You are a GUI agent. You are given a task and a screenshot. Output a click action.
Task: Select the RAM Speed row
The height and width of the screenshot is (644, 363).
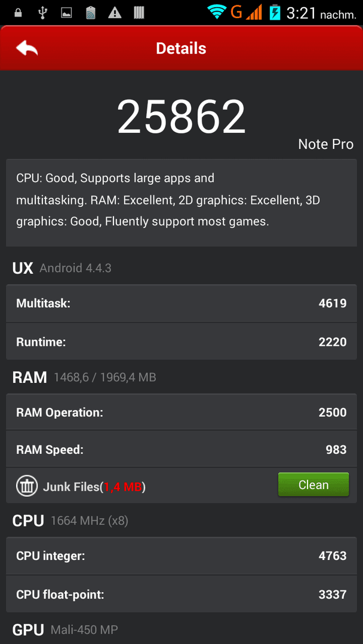point(181,449)
